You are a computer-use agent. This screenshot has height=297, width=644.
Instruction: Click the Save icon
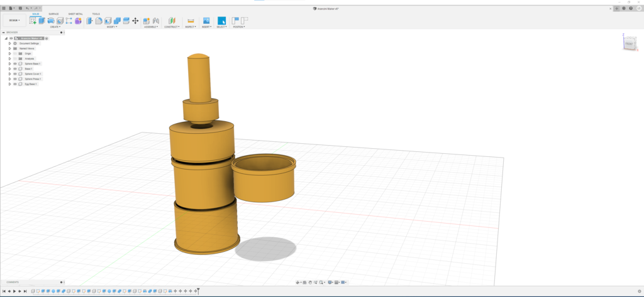coord(20,8)
